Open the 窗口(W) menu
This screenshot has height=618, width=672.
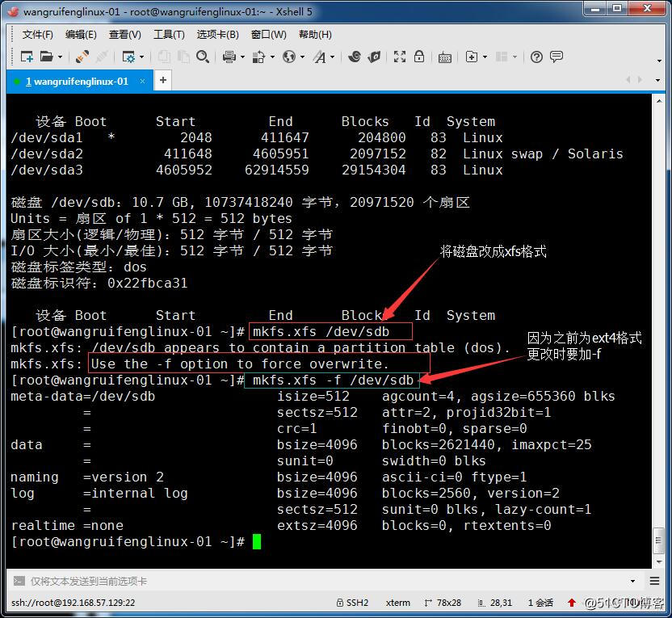click(x=269, y=34)
